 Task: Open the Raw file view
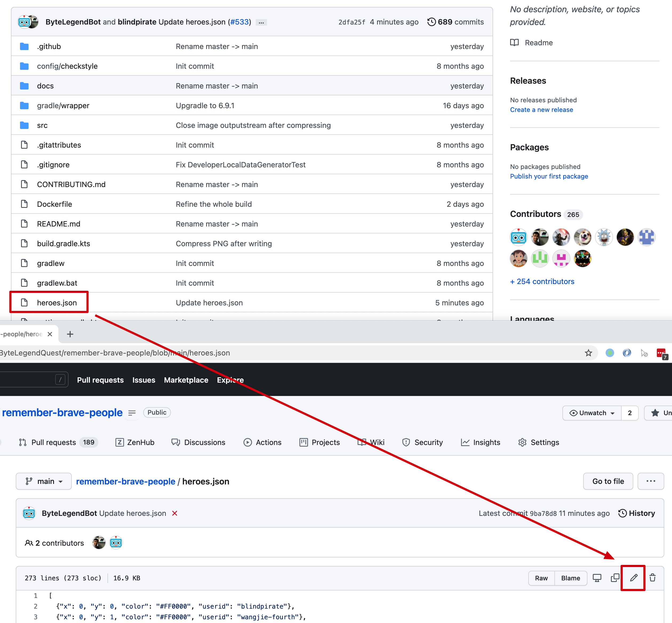pyautogui.click(x=541, y=578)
